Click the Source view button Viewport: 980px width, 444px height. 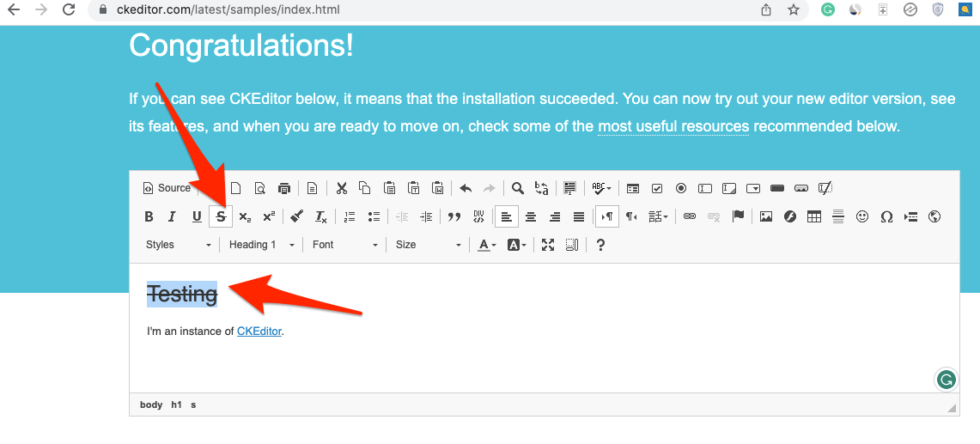point(167,187)
